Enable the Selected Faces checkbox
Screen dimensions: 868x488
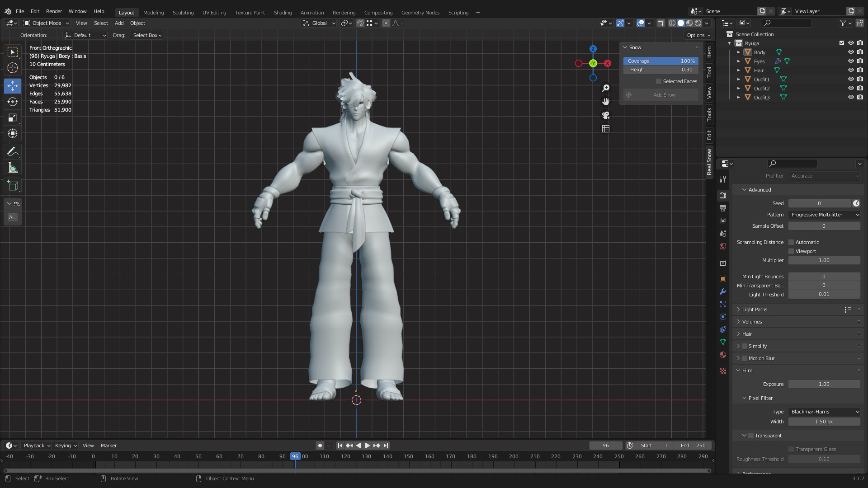tap(659, 81)
